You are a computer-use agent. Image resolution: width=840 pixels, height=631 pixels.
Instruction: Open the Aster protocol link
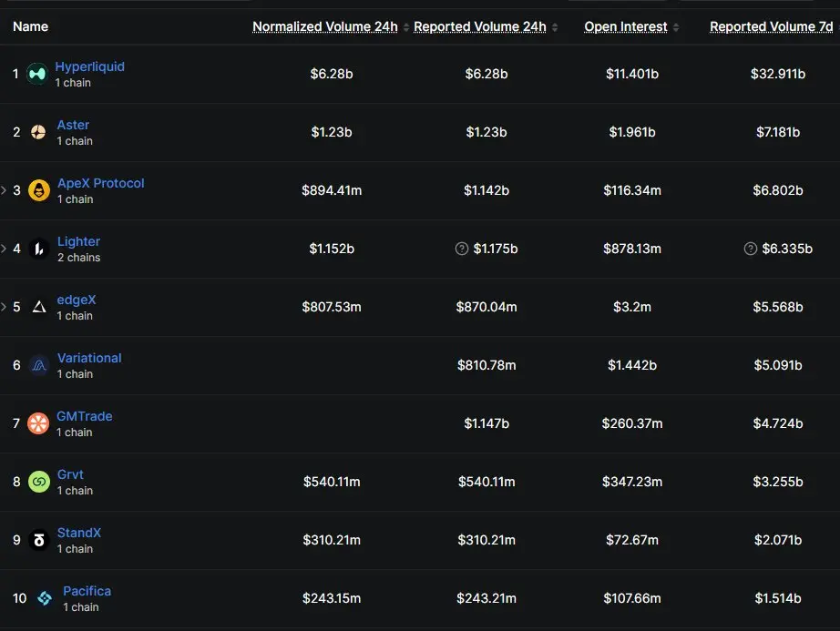74,126
